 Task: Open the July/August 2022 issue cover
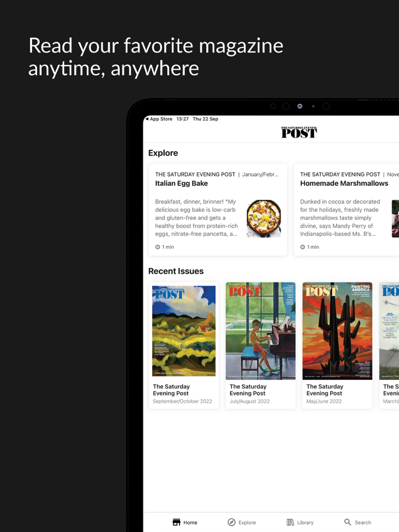[260, 331]
